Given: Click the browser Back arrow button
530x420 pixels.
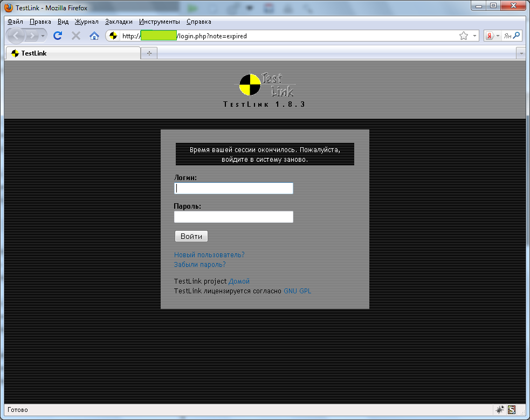Looking at the screenshot, I should point(16,35).
